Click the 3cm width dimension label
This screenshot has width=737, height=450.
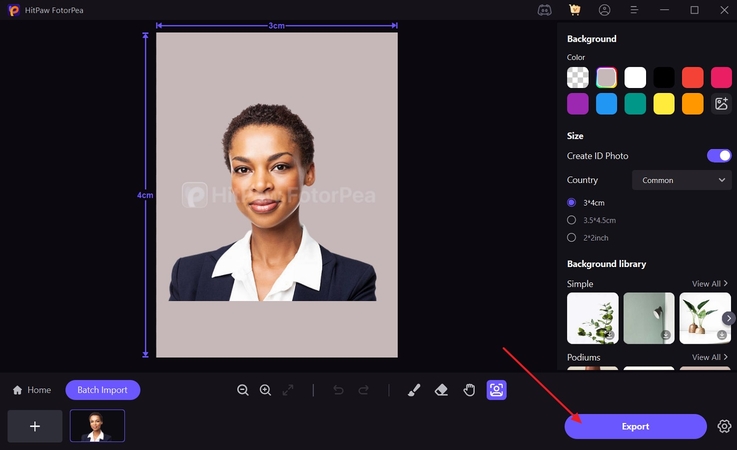point(276,25)
